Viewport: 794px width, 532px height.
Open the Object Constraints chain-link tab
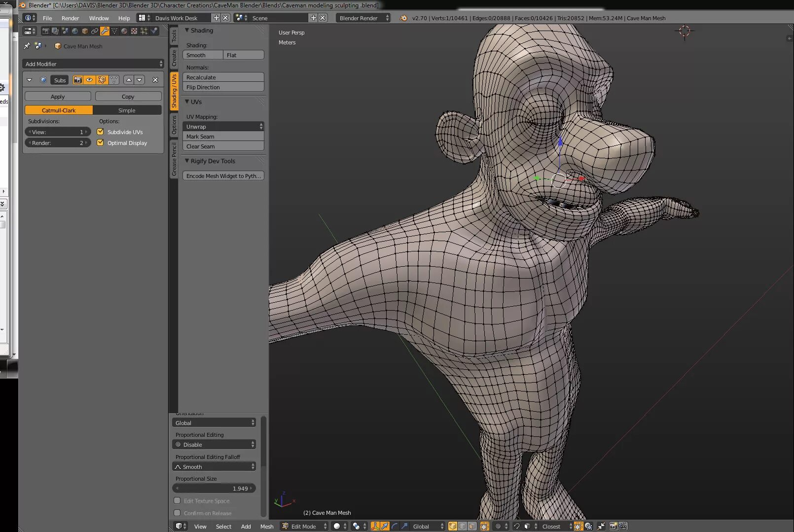coord(94,31)
